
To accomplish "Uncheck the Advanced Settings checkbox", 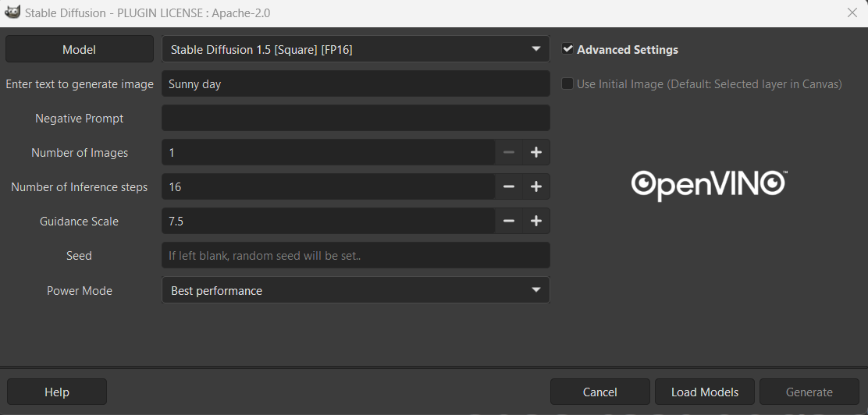I will point(567,48).
